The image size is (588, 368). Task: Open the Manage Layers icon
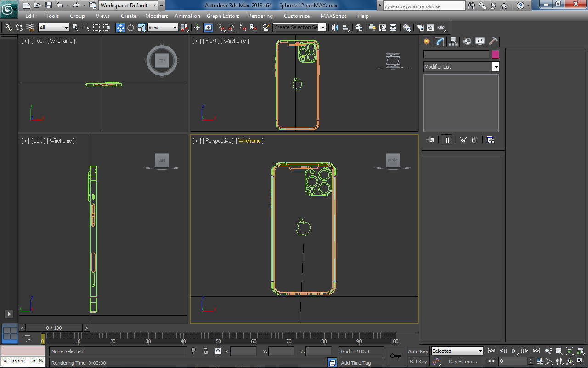(359, 28)
